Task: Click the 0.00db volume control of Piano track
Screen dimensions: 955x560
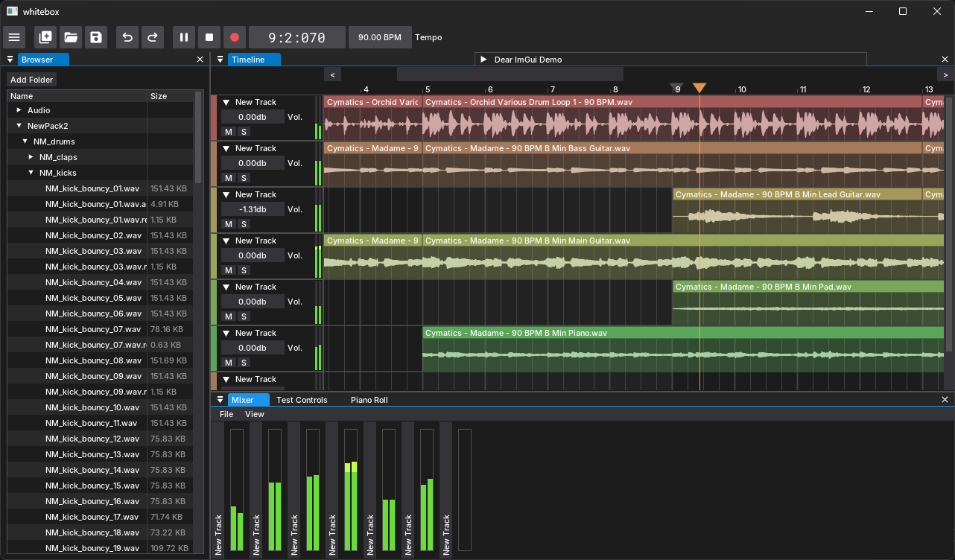Action: [x=253, y=348]
